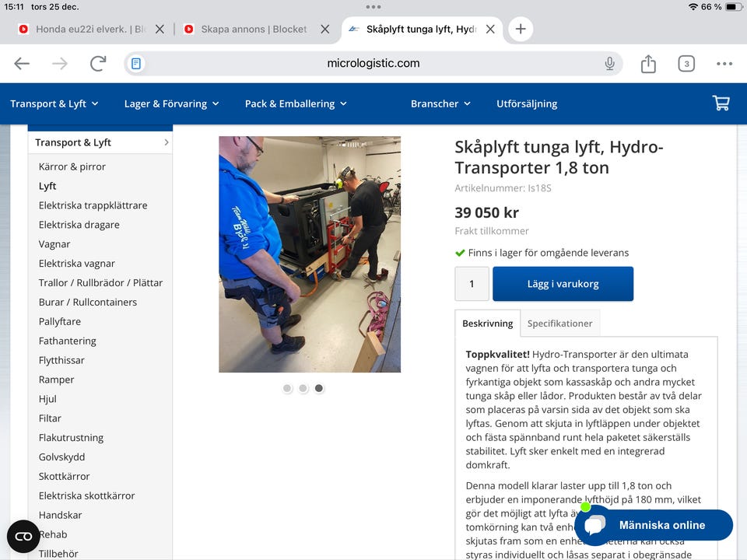Screen dimensions: 747x560
Task: Show first product image dot
Action: 287,389
